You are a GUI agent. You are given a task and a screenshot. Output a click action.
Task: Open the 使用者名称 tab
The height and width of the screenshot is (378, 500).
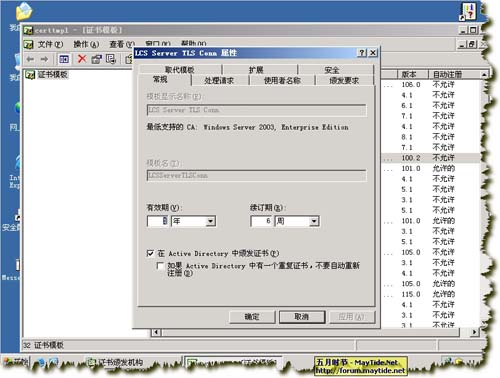tap(282, 80)
